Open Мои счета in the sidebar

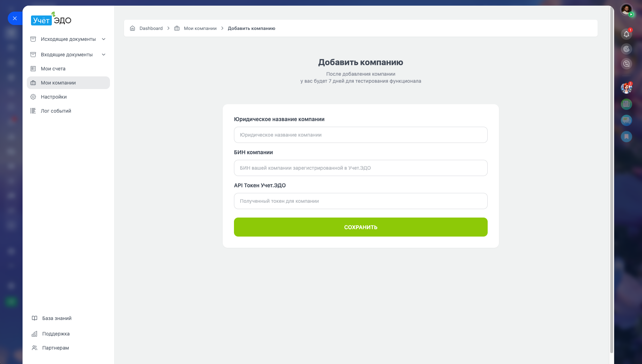tap(68, 69)
